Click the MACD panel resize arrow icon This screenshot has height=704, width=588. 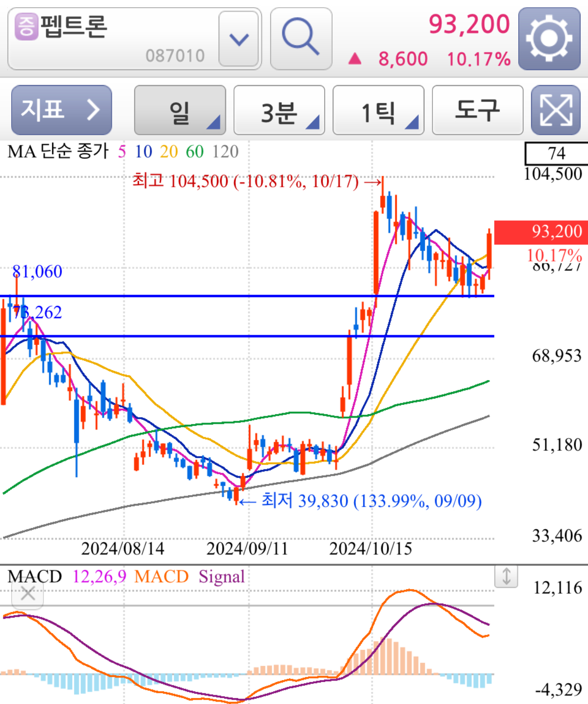point(506,576)
